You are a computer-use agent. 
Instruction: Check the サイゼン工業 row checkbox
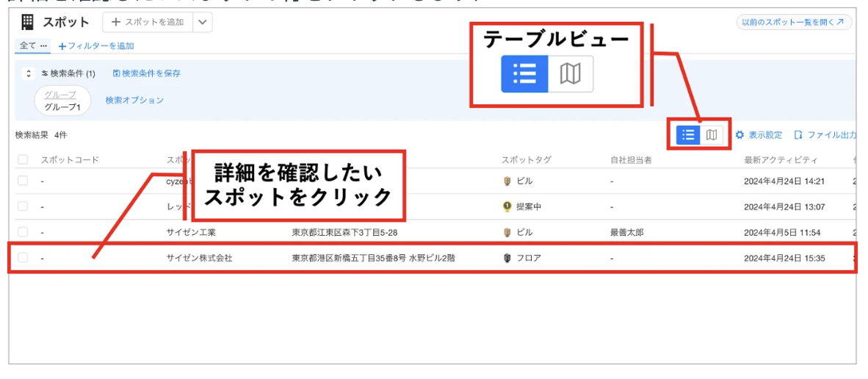click(x=23, y=232)
